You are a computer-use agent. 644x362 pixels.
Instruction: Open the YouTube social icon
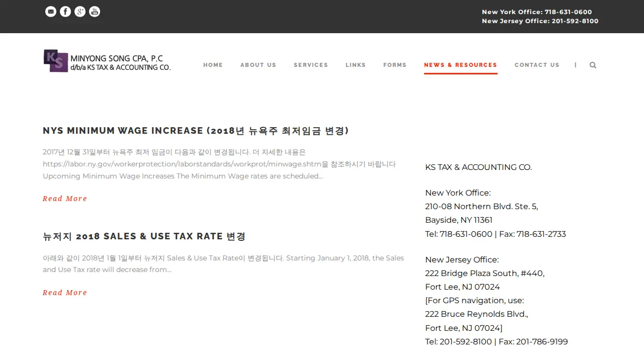[95, 12]
